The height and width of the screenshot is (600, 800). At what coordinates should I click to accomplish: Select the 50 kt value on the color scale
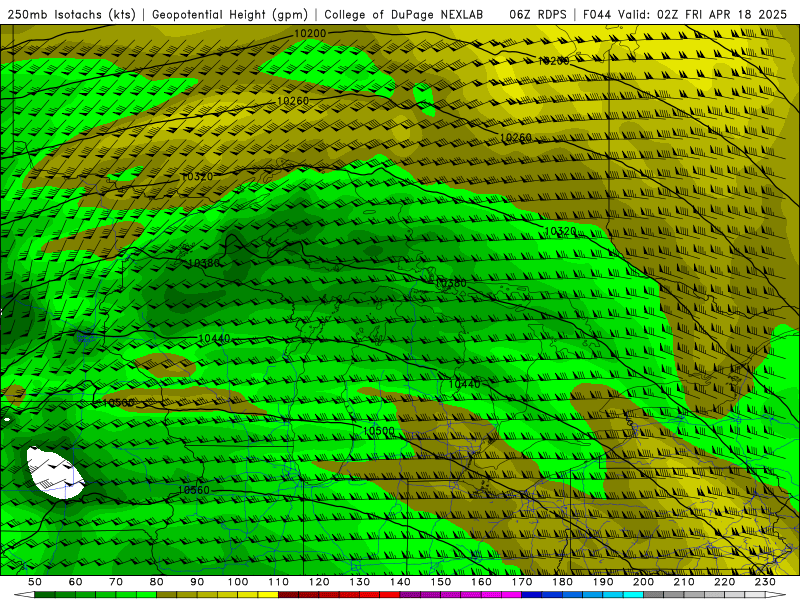pos(35,582)
